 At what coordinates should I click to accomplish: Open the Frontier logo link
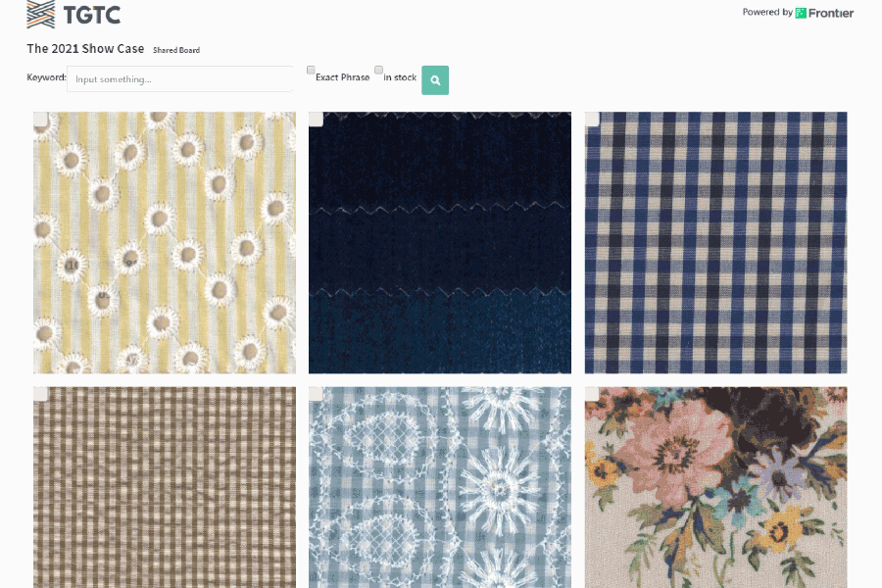coord(824,13)
